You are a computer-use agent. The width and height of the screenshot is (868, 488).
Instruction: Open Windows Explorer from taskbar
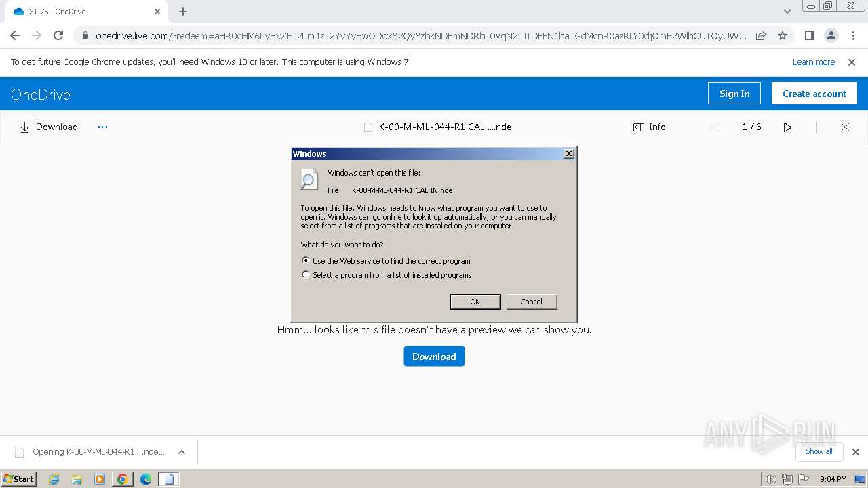pyautogui.click(x=77, y=479)
